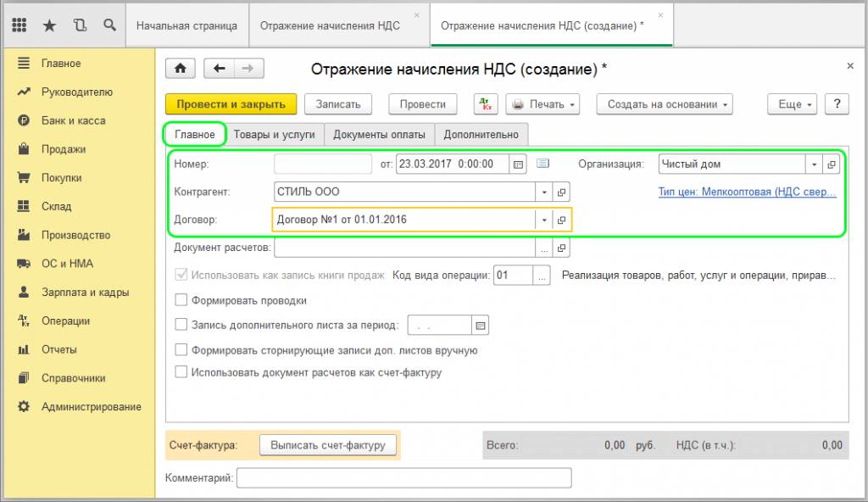Open calendar picker for document date
The height and width of the screenshot is (502, 868).
[x=518, y=164]
